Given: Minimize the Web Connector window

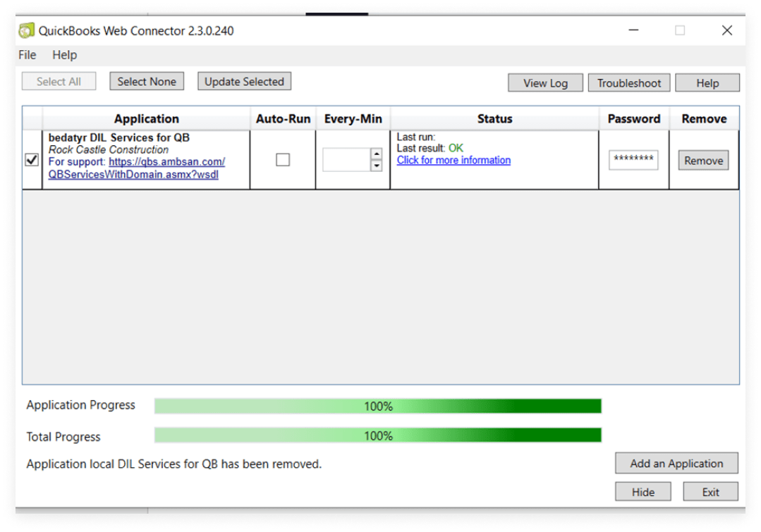Looking at the screenshot, I should pos(633,30).
